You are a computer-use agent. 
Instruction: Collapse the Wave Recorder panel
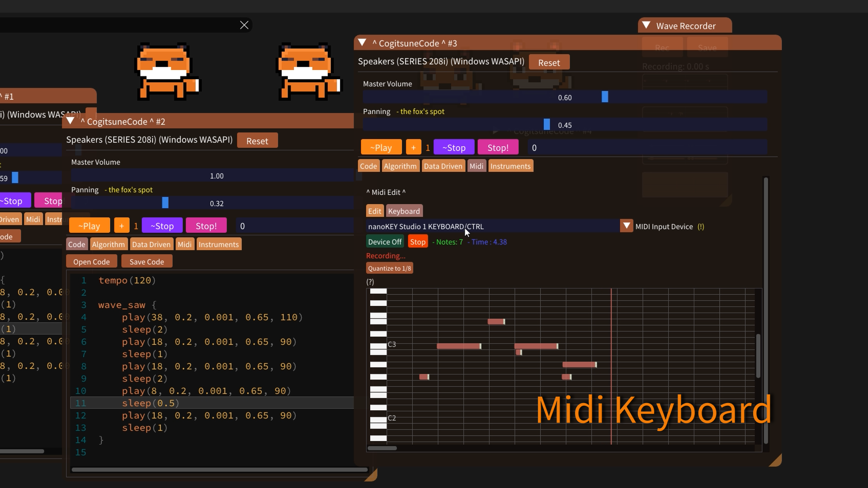point(646,25)
